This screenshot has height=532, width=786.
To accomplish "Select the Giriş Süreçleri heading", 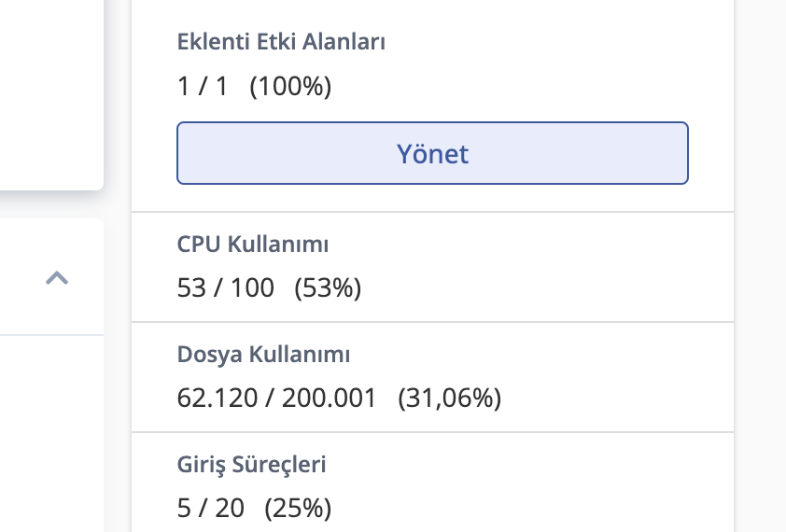I will tap(251, 465).
